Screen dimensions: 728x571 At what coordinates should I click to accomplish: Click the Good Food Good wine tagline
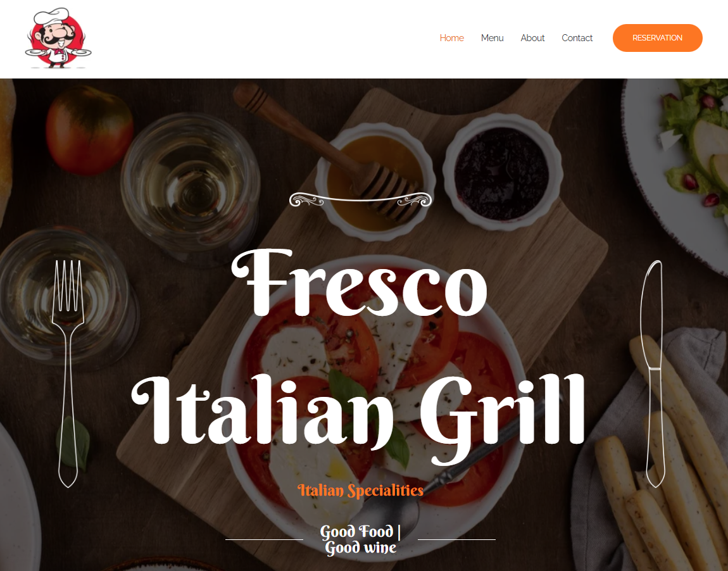tap(360, 539)
